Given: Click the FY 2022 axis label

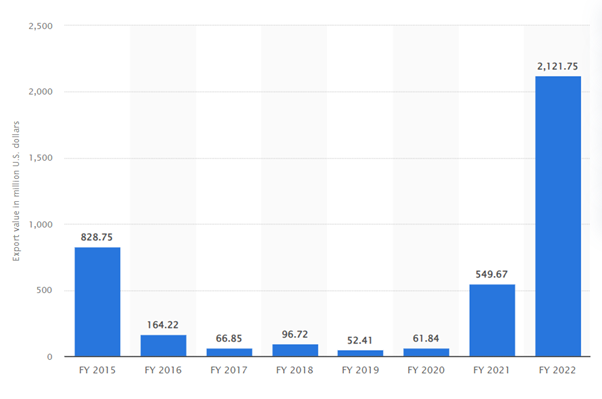Looking at the screenshot, I should [x=557, y=370].
